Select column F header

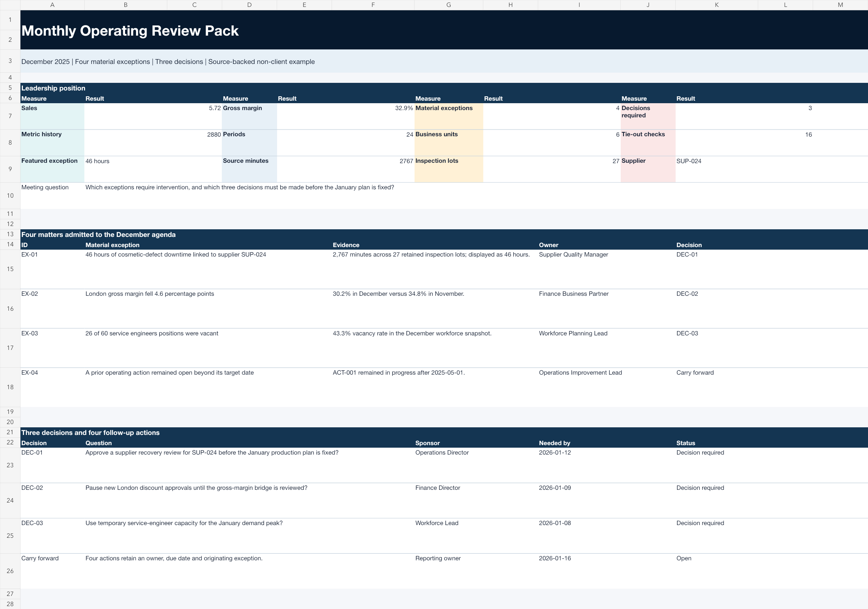point(373,5)
